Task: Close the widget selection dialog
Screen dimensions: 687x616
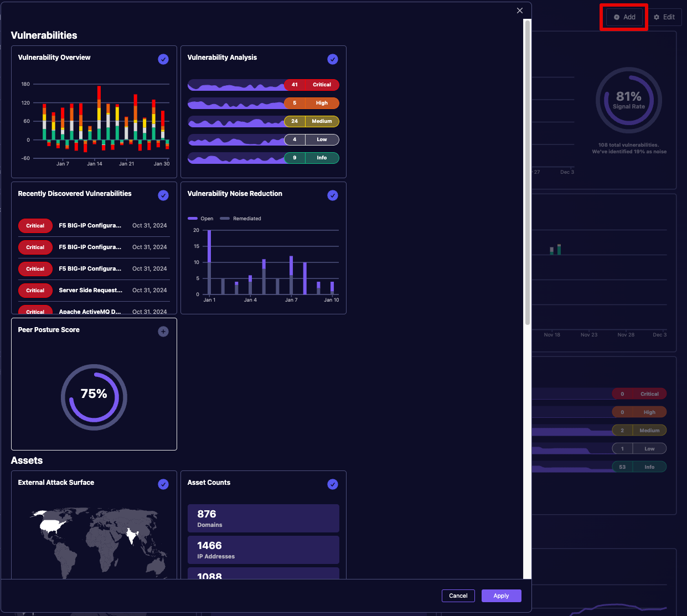Action: [519, 11]
